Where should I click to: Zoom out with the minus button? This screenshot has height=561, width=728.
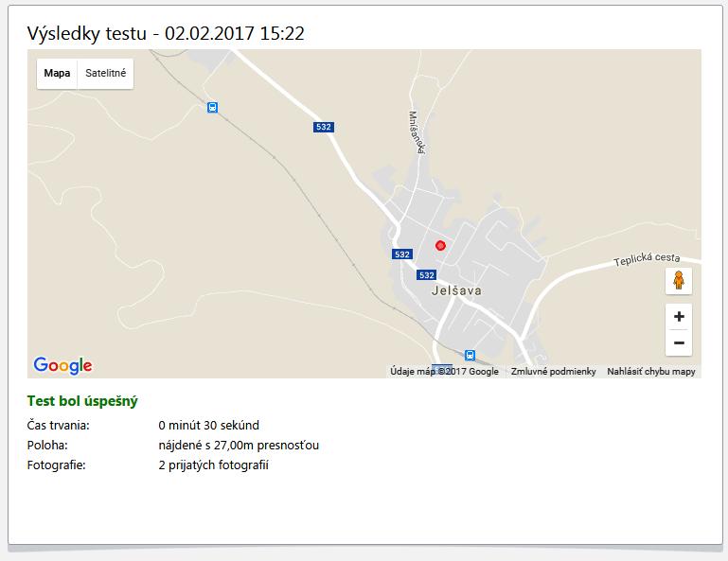679,342
